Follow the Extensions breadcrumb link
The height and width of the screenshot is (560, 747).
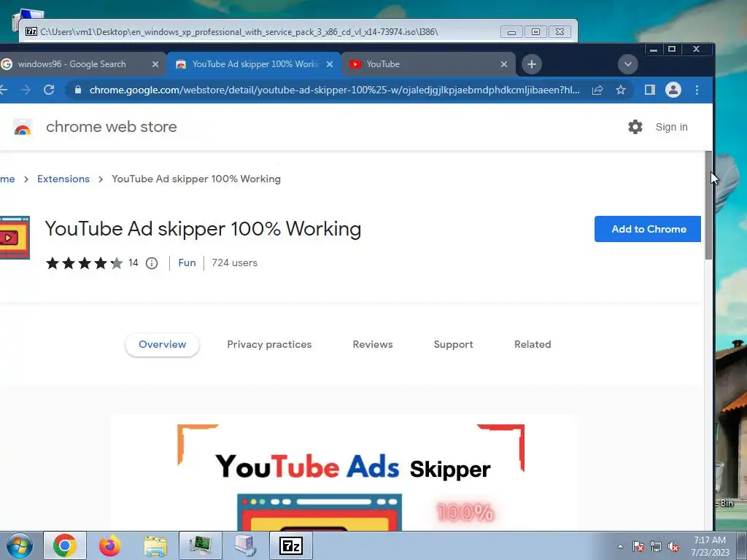(63, 179)
